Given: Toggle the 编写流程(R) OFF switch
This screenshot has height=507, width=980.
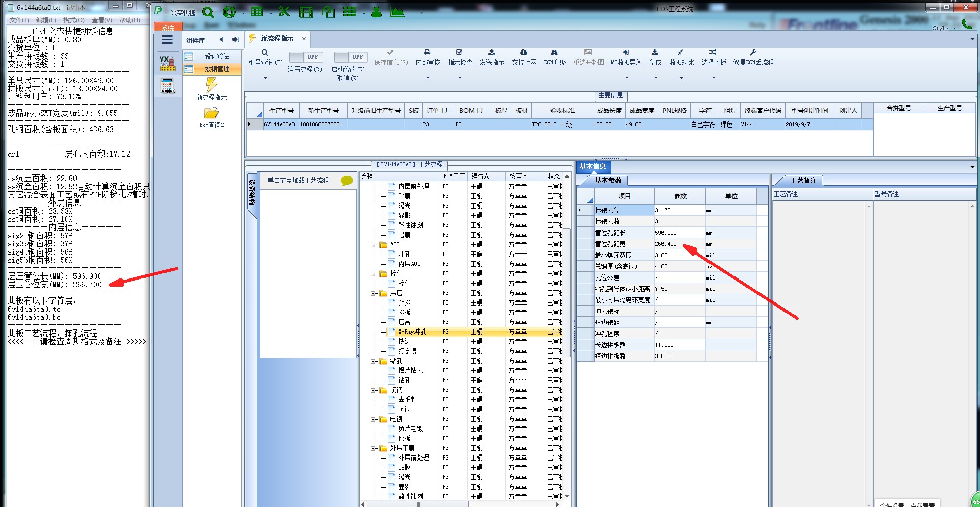Looking at the screenshot, I should pyautogui.click(x=305, y=57).
